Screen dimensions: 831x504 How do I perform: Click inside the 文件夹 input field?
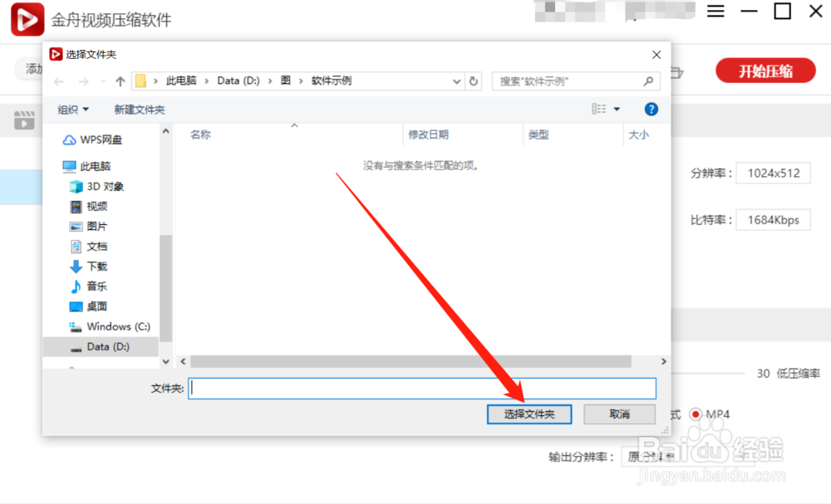pyautogui.click(x=422, y=388)
